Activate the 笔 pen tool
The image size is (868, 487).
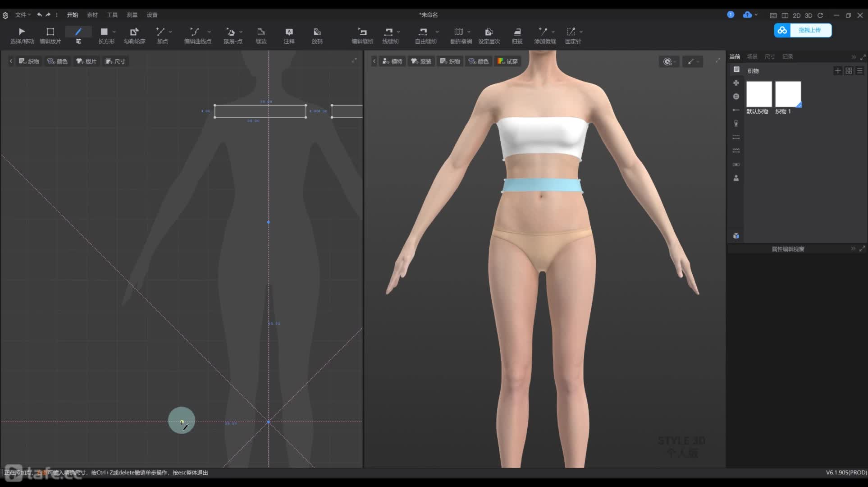(78, 36)
